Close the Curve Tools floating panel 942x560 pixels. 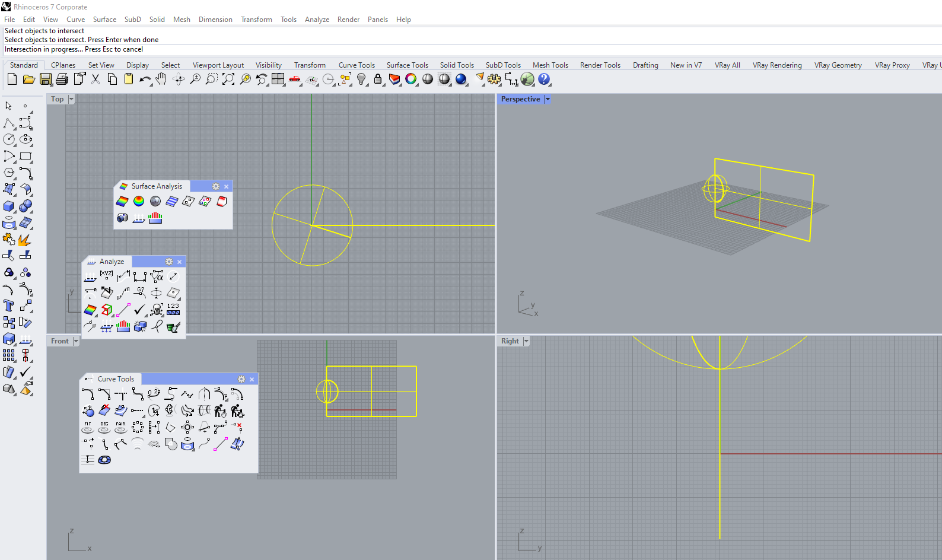tap(252, 379)
